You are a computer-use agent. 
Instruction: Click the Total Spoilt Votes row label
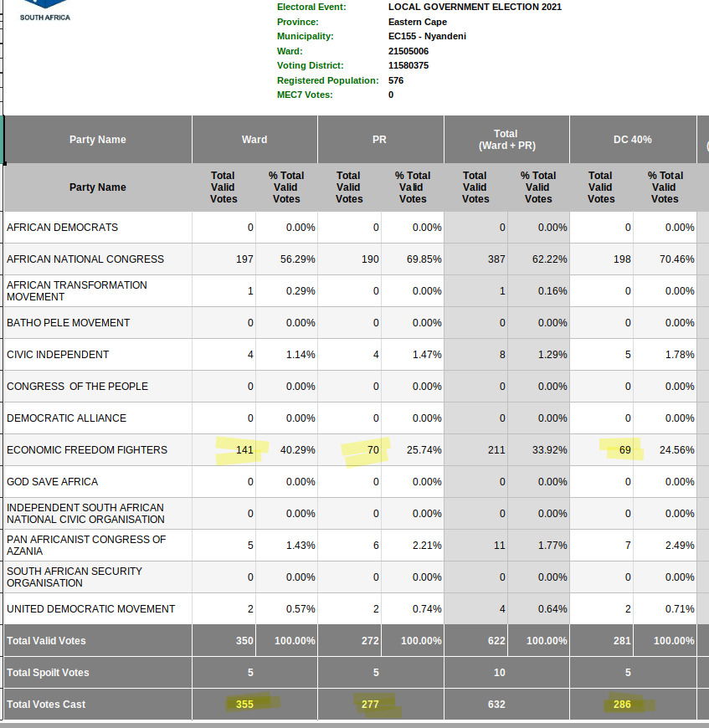(48, 673)
